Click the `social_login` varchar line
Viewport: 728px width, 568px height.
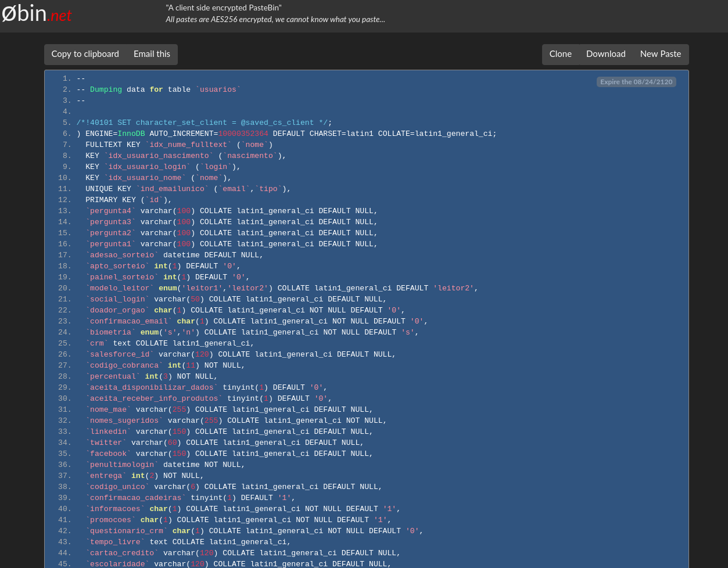pos(236,299)
